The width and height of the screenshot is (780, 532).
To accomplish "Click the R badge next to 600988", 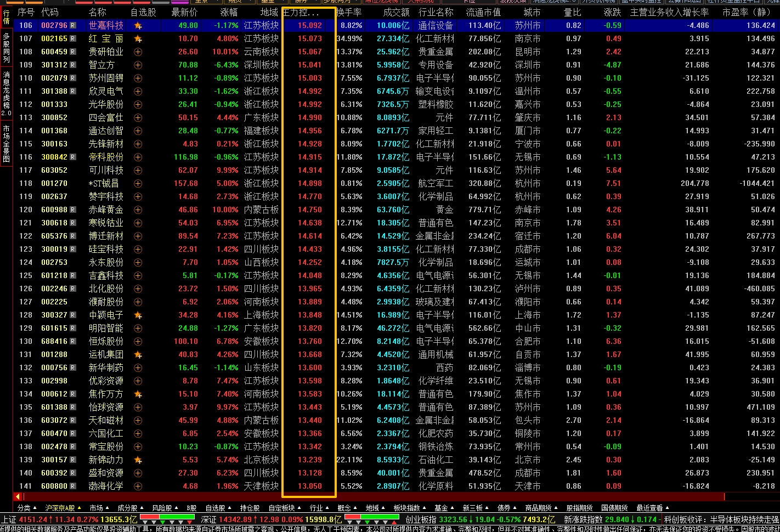I will 73,210.
